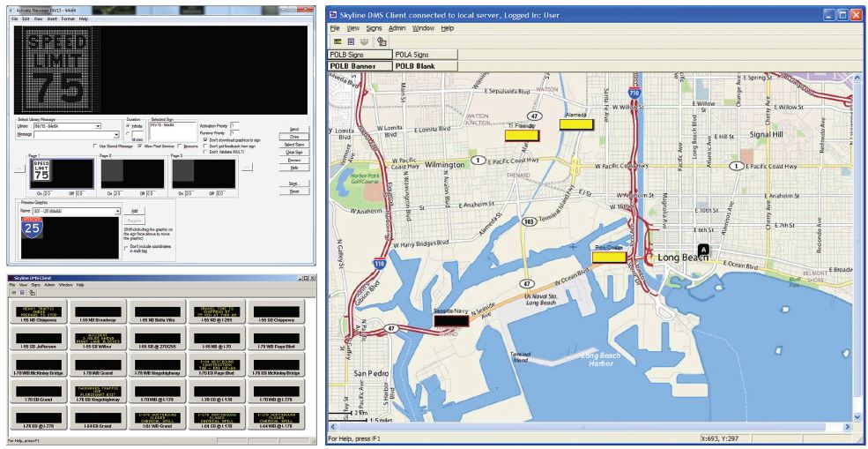
Task: Toggle the Beacons checkbox
Action: 180,146
